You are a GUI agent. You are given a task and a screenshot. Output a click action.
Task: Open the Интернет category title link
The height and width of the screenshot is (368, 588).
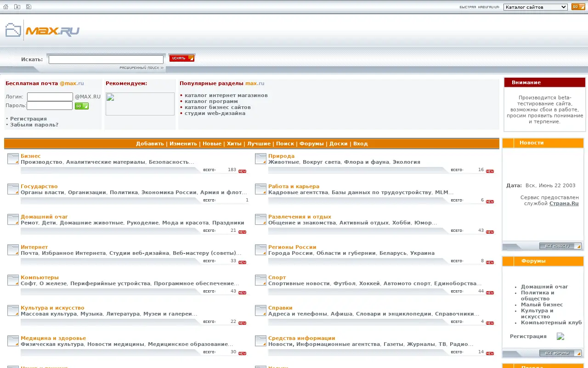[34, 247]
